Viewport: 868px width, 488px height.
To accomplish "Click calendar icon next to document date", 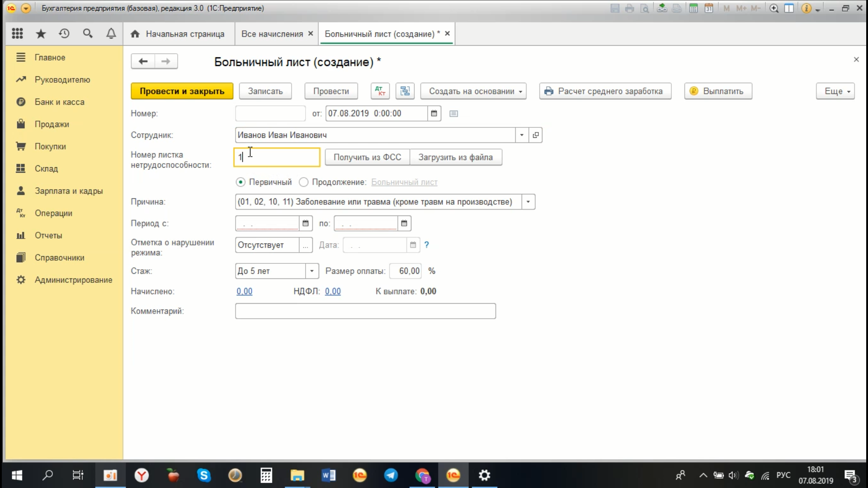I will pos(434,113).
